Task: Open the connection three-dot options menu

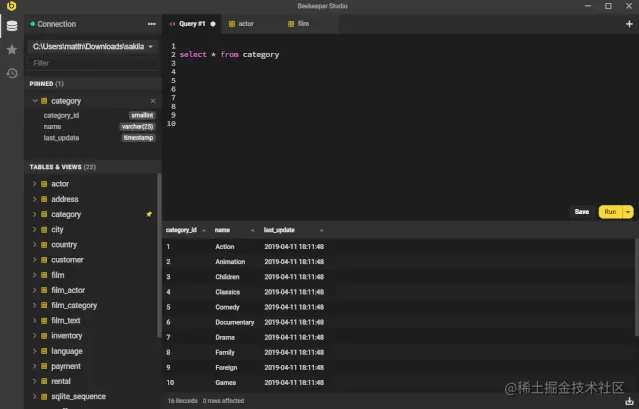Action: pyautogui.click(x=152, y=24)
